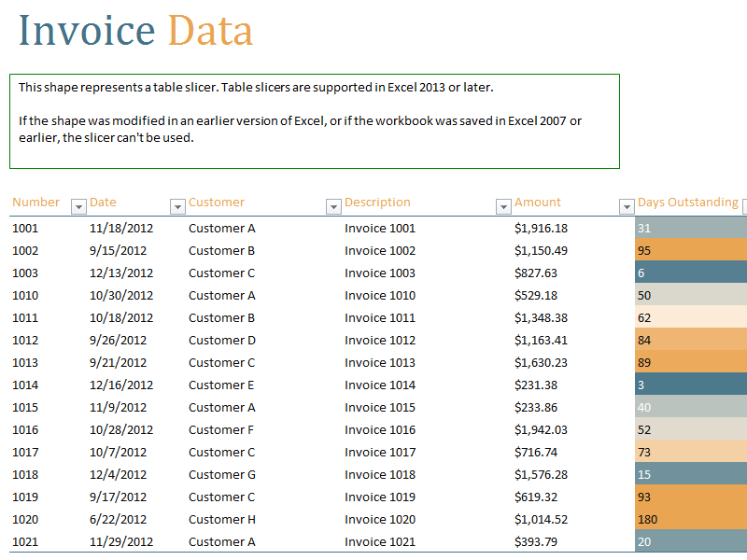The width and height of the screenshot is (747, 560).
Task: Select days outstanding cell showing 31
Action: [x=691, y=228]
